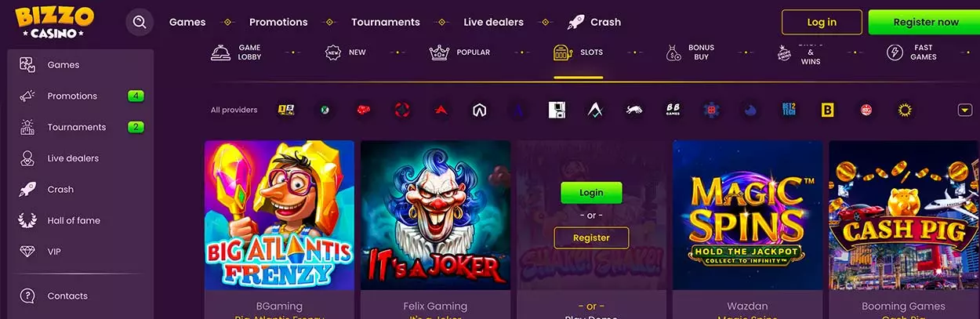Select the BB Games provider icon
The width and height of the screenshot is (980, 319).
click(x=673, y=111)
